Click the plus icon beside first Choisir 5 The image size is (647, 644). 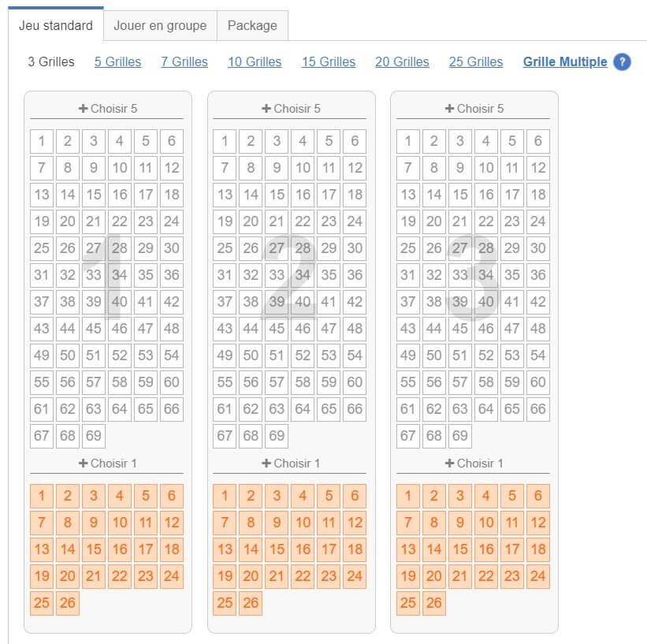83,109
